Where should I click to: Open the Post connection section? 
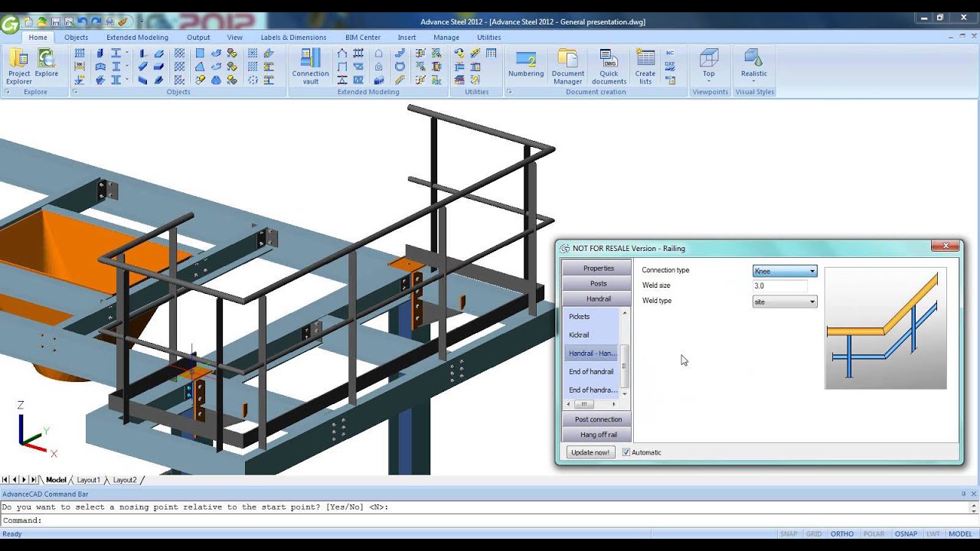click(598, 419)
